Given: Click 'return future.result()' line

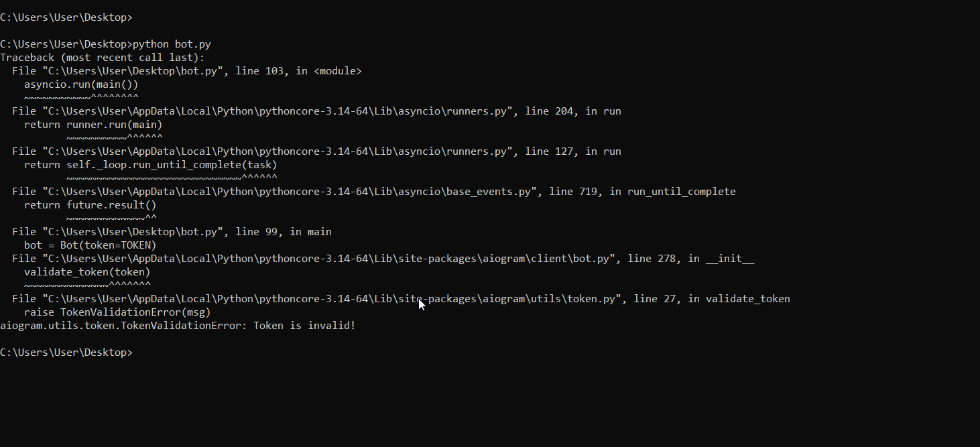Looking at the screenshot, I should click(90, 205).
